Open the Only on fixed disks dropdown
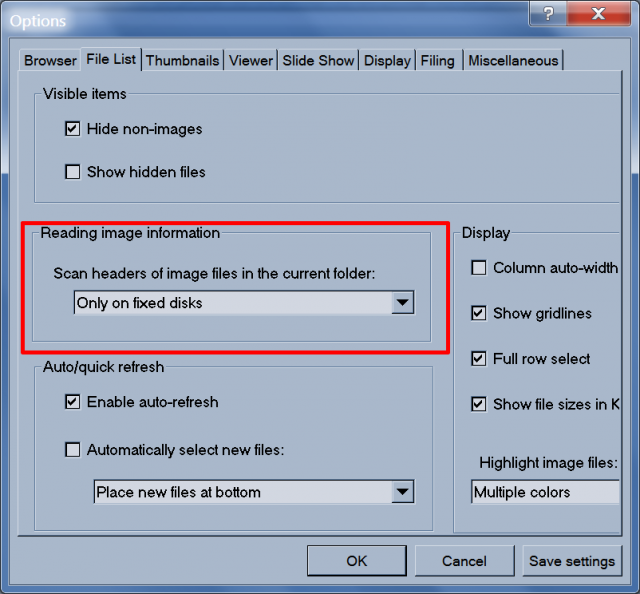Image resolution: width=640 pixels, height=594 pixels. tap(244, 303)
